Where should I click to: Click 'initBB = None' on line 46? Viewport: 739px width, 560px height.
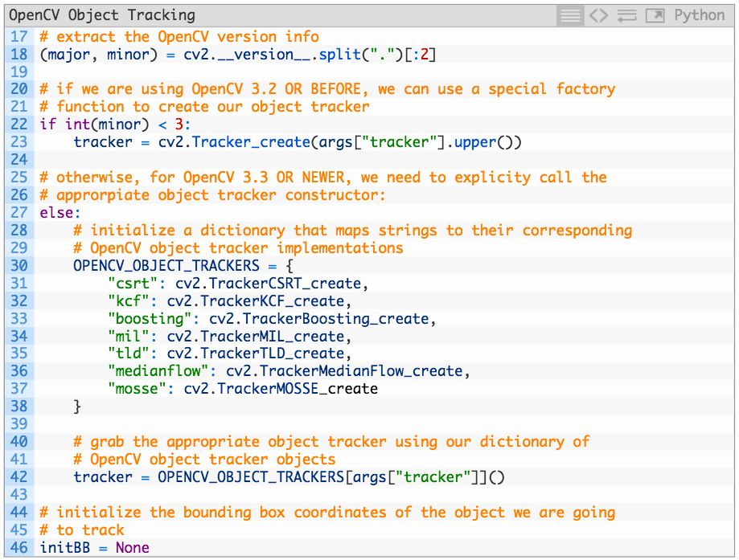[94, 548]
